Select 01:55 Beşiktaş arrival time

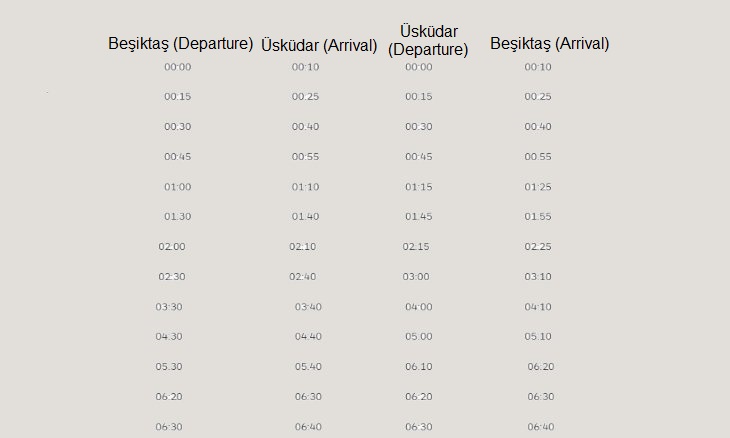coord(538,217)
